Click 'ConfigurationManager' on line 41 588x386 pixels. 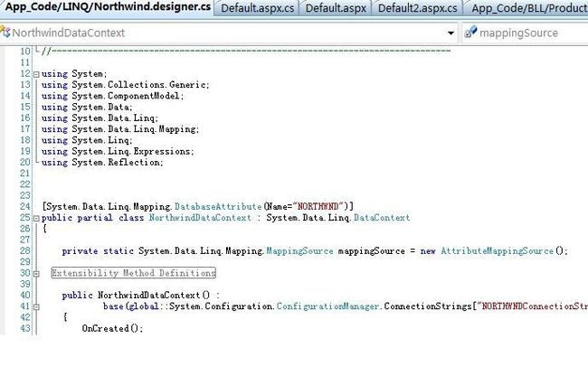tap(327, 306)
